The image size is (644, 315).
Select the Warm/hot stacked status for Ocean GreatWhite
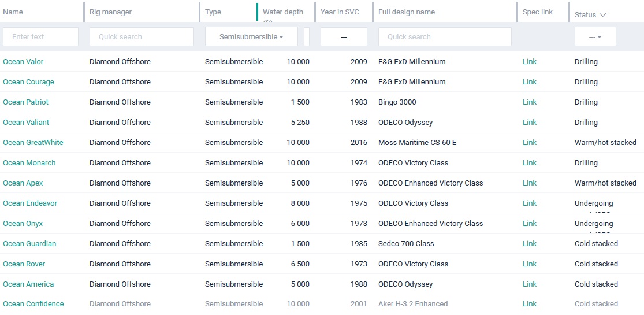coord(605,142)
